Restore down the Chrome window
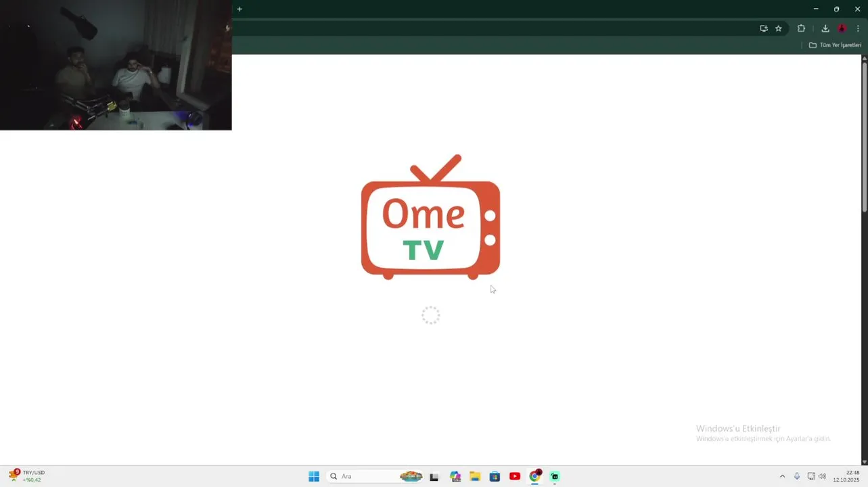The image size is (868, 487). (x=837, y=9)
